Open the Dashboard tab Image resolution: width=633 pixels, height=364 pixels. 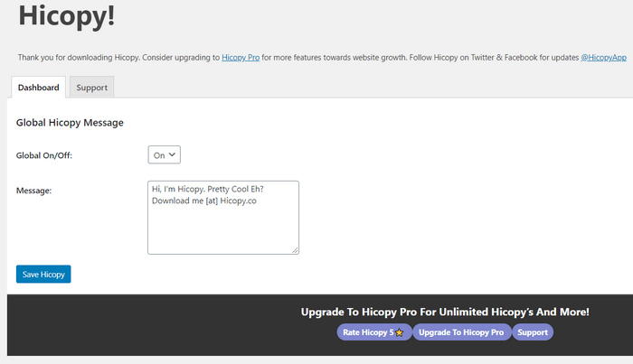tap(38, 87)
